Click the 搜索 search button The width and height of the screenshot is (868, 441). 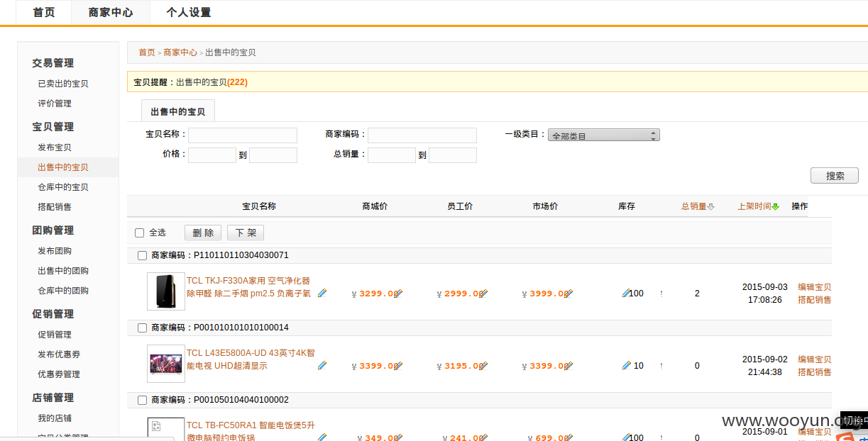[x=835, y=176]
